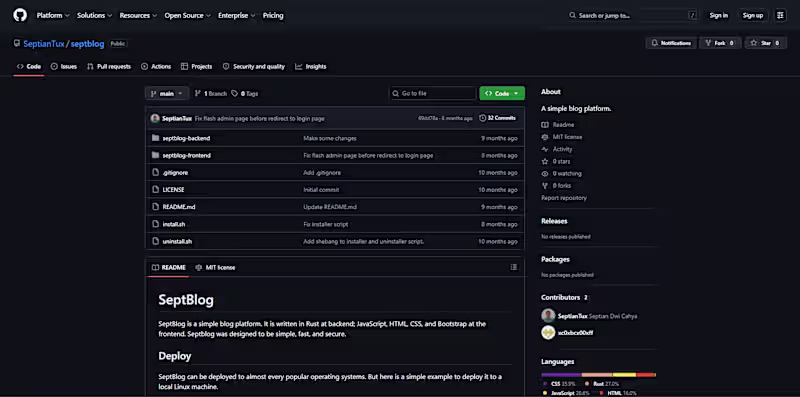Click the Notifications bell button
This screenshot has width=800, height=397.
671,43
